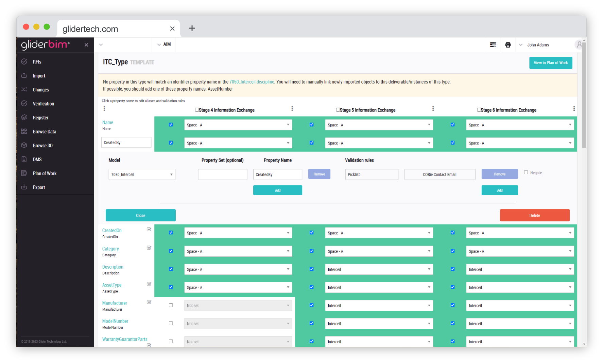Click the red Delete button

pos(534,216)
